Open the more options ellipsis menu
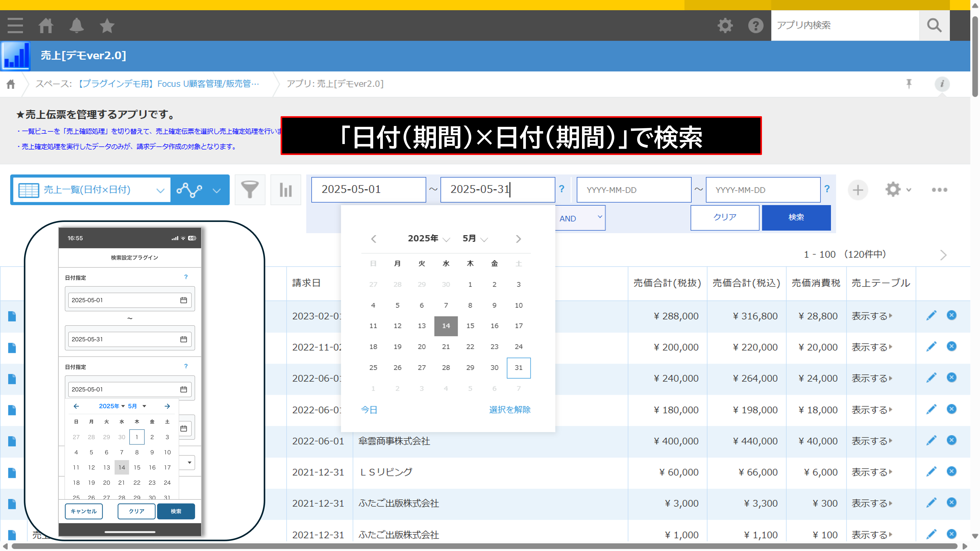Image resolution: width=980 pixels, height=551 pixels. coord(939,190)
